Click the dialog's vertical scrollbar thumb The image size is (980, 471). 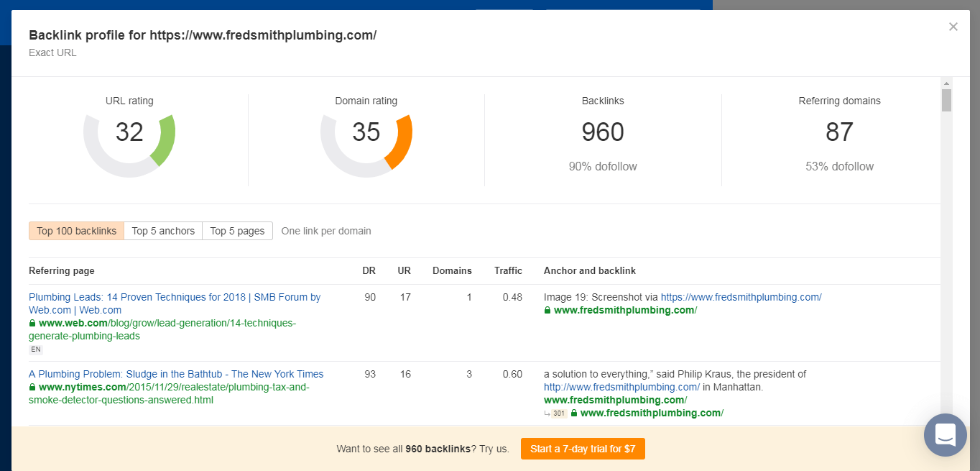click(946, 100)
